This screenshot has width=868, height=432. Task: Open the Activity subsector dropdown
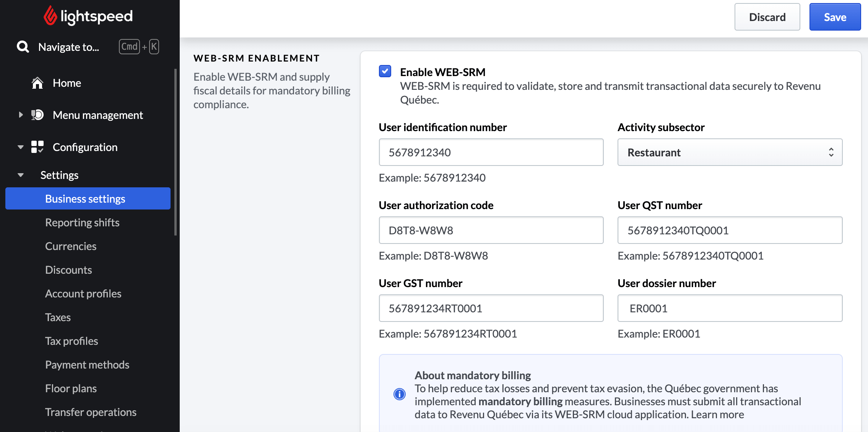(x=730, y=152)
